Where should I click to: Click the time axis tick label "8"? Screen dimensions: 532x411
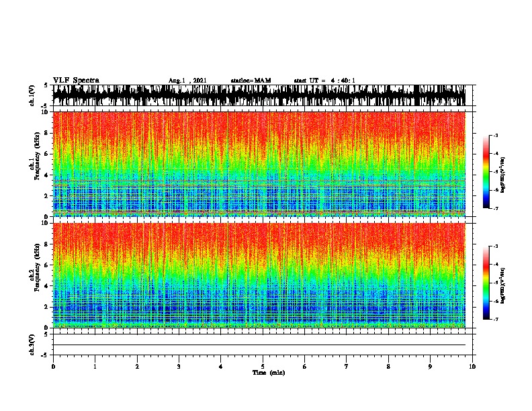coord(388,367)
